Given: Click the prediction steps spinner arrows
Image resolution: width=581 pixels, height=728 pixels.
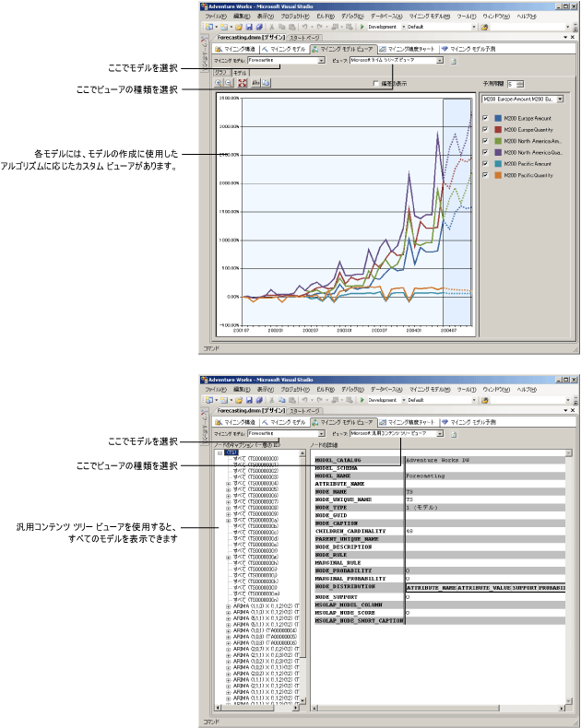Looking at the screenshot, I should pyautogui.click(x=522, y=83).
